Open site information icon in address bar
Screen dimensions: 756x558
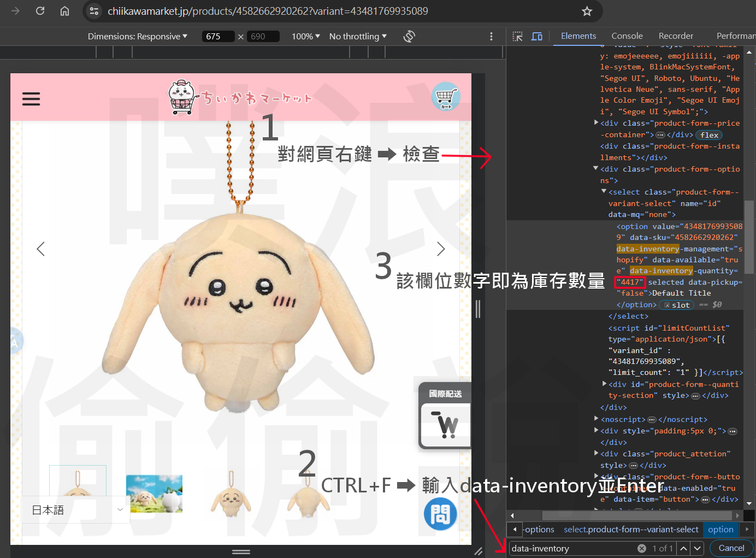[x=94, y=11]
